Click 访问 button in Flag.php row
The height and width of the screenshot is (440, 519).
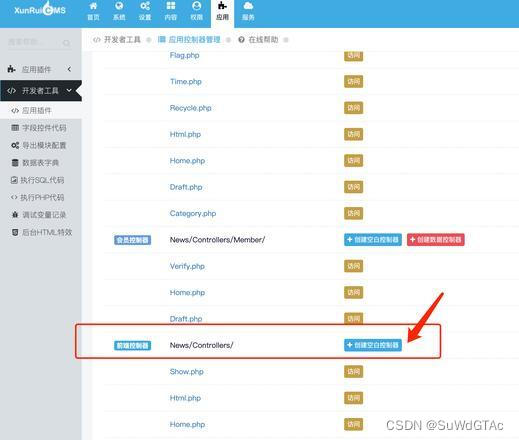[x=353, y=55]
